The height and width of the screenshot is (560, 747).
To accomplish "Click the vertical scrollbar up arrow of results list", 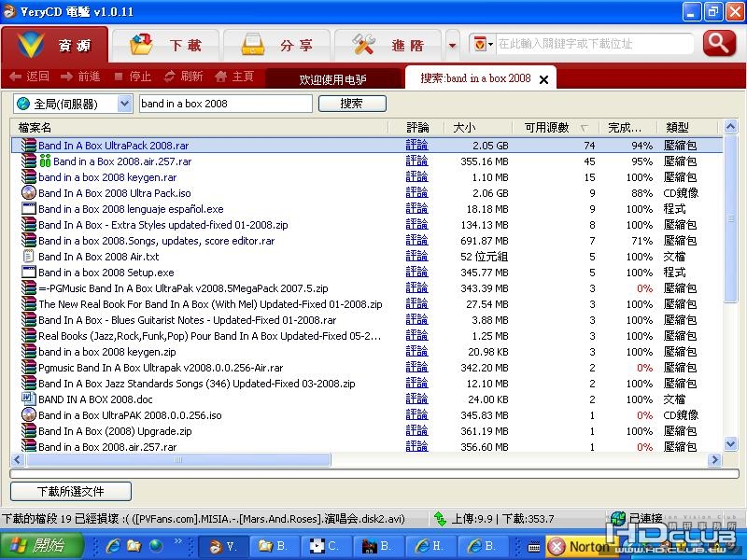I will (730, 127).
